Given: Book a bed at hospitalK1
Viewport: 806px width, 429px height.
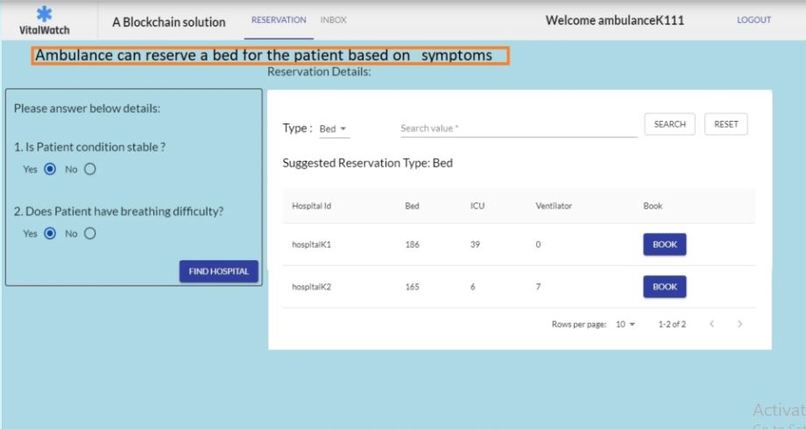Looking at the screenshot, I should click(x=665, y=245).
